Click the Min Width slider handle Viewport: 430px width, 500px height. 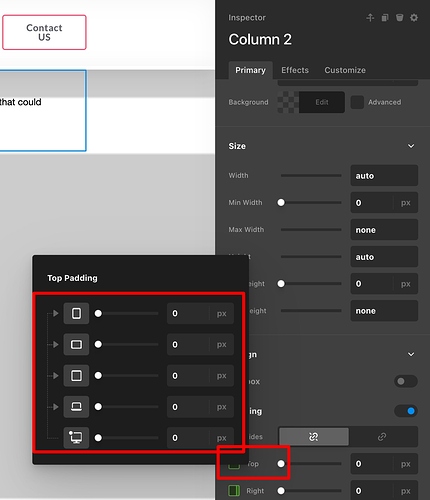point(281,202)
